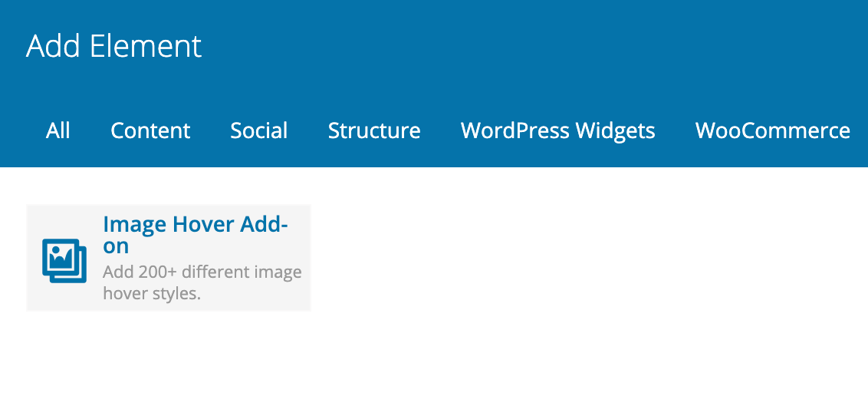Choose the blue image hover icon
The width and height of the screenshot is (868, 396).
64,260
